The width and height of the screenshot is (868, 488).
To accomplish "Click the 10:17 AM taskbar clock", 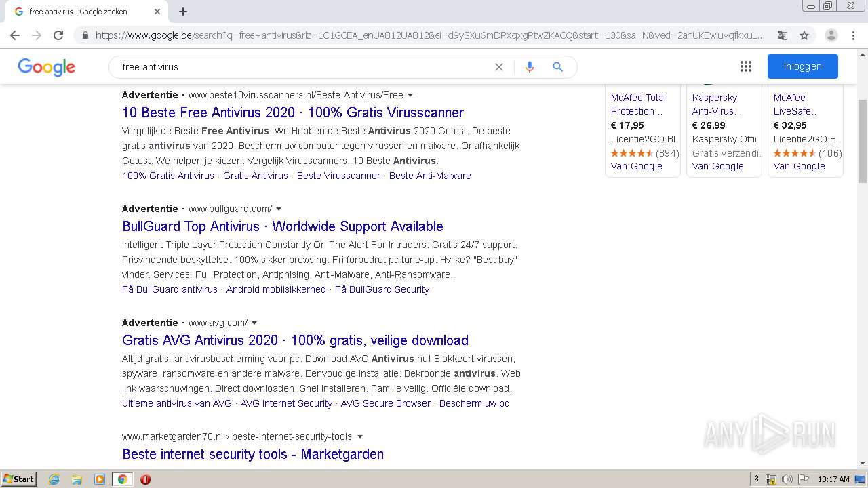I will tap(833, 479).
